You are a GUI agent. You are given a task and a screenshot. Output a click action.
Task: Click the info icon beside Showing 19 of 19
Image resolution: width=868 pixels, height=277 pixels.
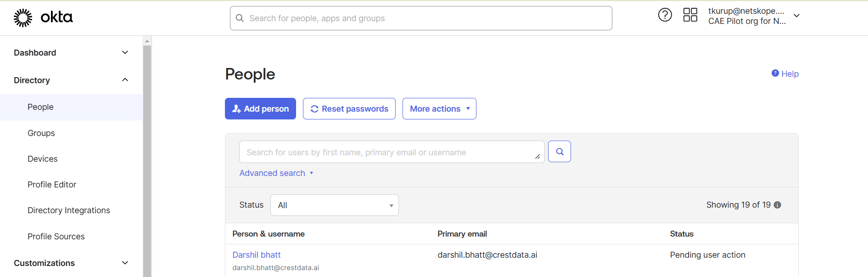click(777, 205)
